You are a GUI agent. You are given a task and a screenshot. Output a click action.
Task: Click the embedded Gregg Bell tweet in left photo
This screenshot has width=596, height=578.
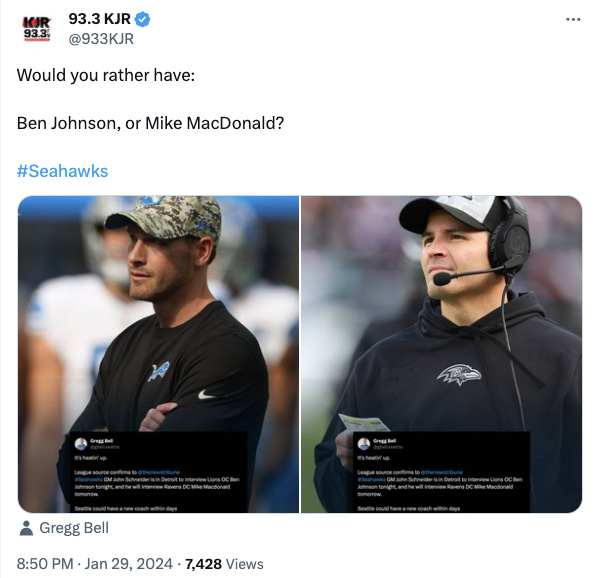click(x=159, y=472)
